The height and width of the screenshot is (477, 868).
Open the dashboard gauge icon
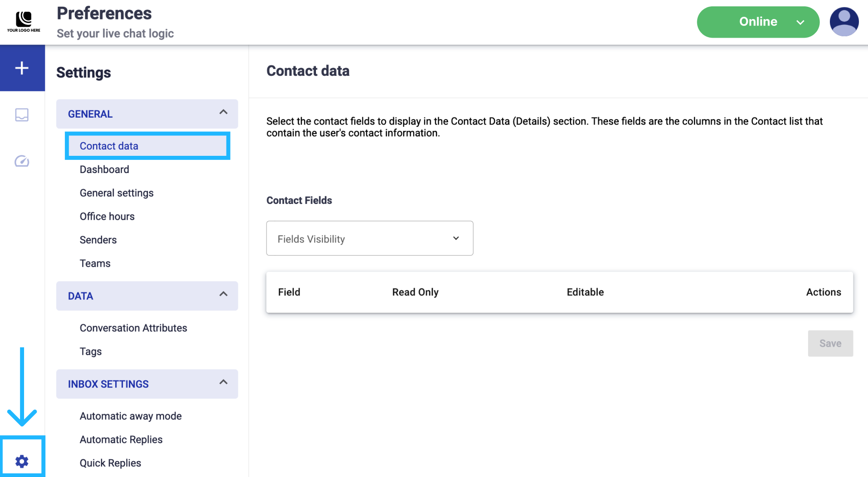pos(22,161)
